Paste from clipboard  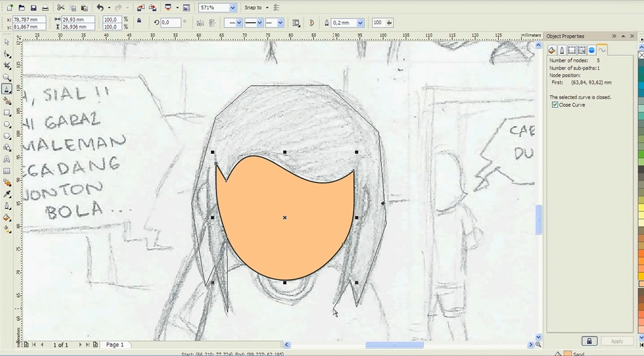tap(84, 8)
